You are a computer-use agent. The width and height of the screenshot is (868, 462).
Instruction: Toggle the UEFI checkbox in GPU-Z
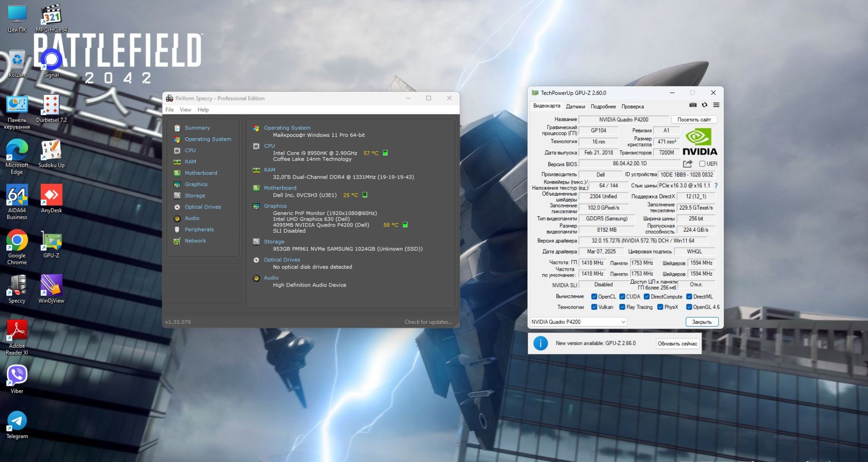click(x=702, y=164)
